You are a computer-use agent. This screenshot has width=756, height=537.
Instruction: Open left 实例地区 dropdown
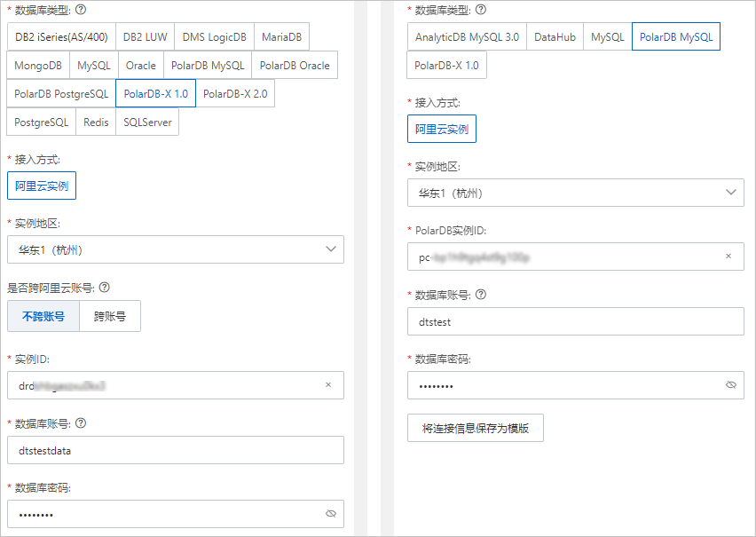pos(176,249)
